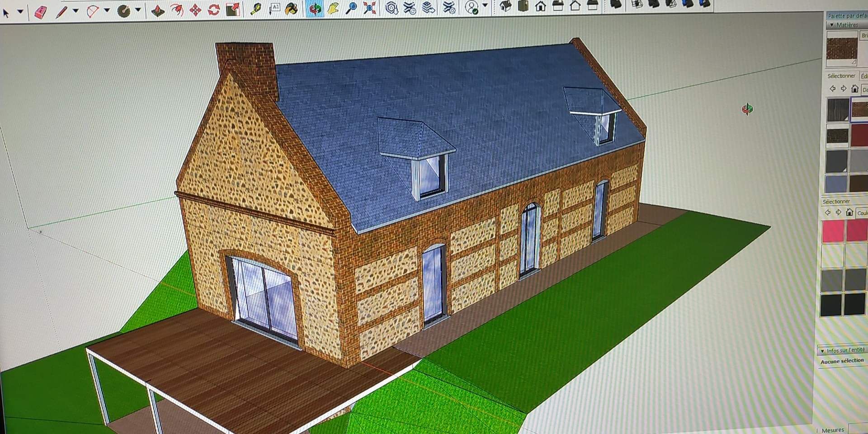Toggle the active Orbit tool

tap(315, 8)
